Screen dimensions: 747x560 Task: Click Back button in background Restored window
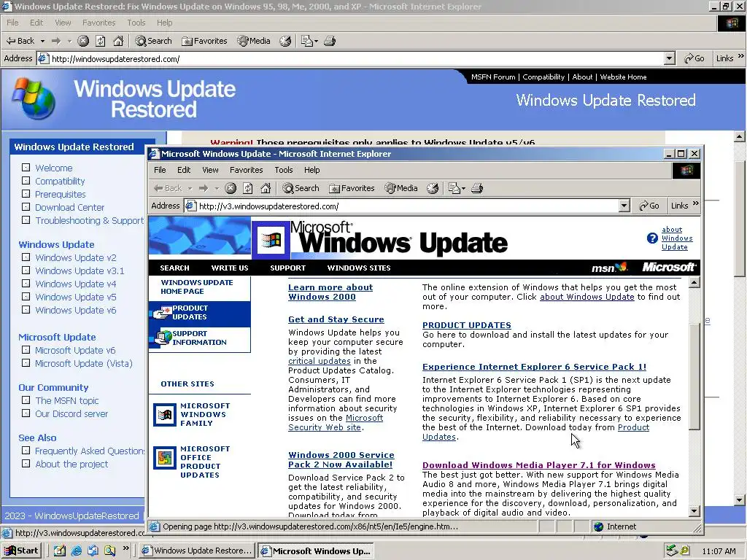click(20, 41)
